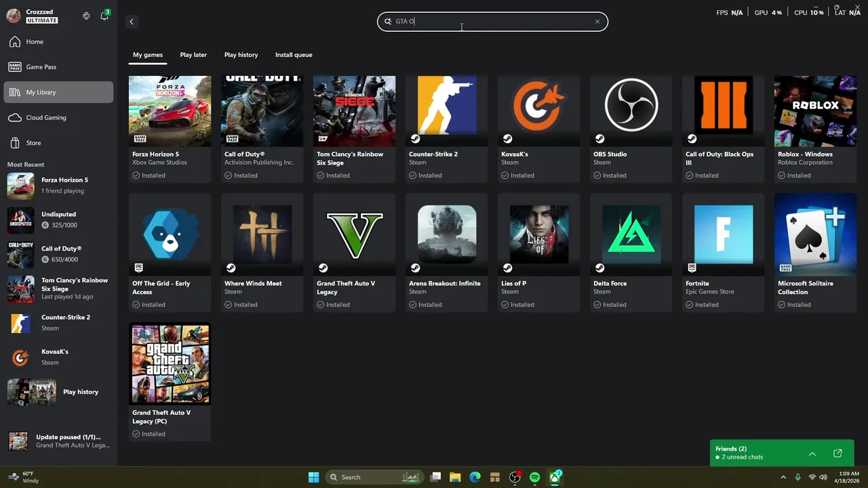Clear the search box text
Viewport: 868px width, 488px height.
pos(597,22)
